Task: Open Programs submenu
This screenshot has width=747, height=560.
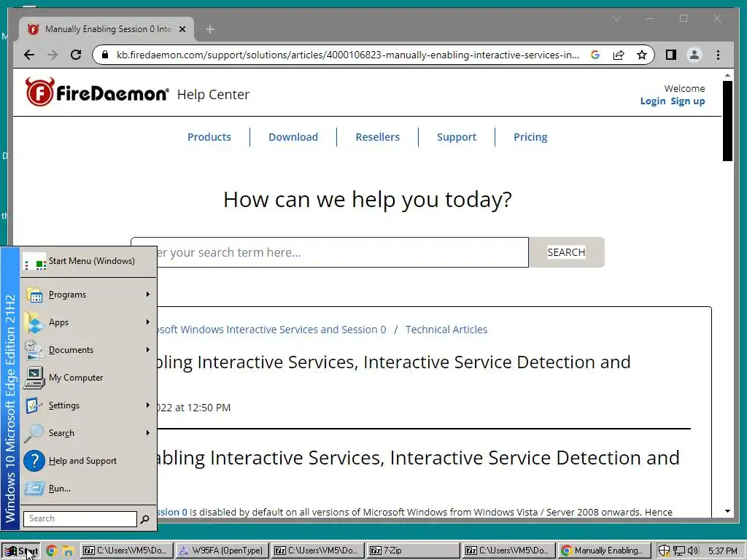Action: 88,295
